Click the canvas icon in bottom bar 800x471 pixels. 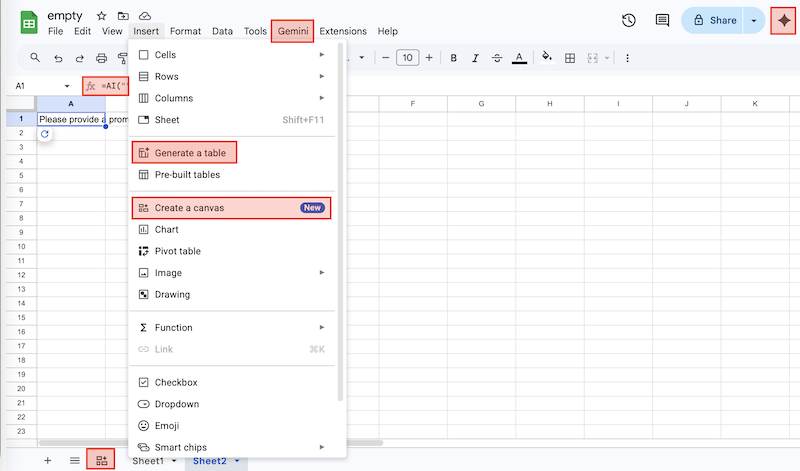pyautogui.click(x=101, y=460)
